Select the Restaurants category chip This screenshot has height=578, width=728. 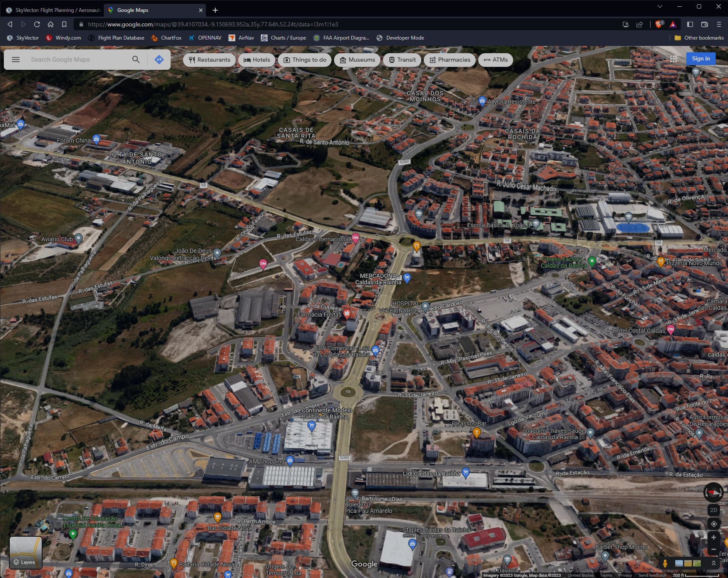click(x=209, y=60)
